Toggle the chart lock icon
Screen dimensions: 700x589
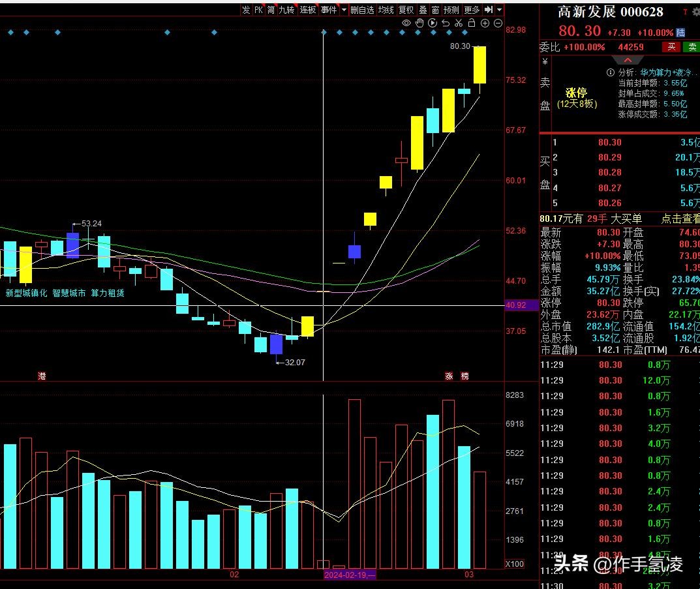click(472, 23)
